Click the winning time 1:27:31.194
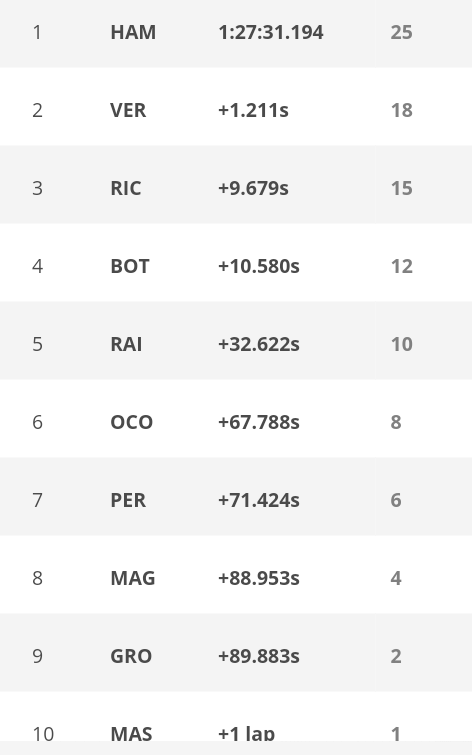 point(271,32)
